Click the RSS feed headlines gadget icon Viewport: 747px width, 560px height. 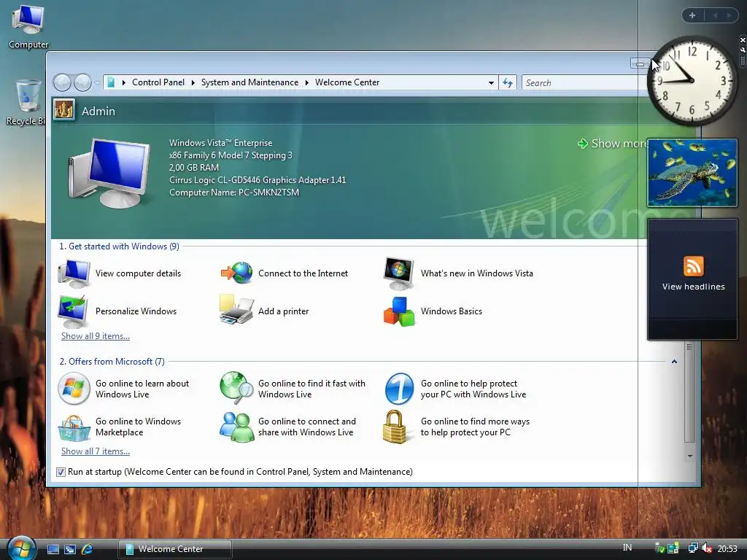pos(693,265)
